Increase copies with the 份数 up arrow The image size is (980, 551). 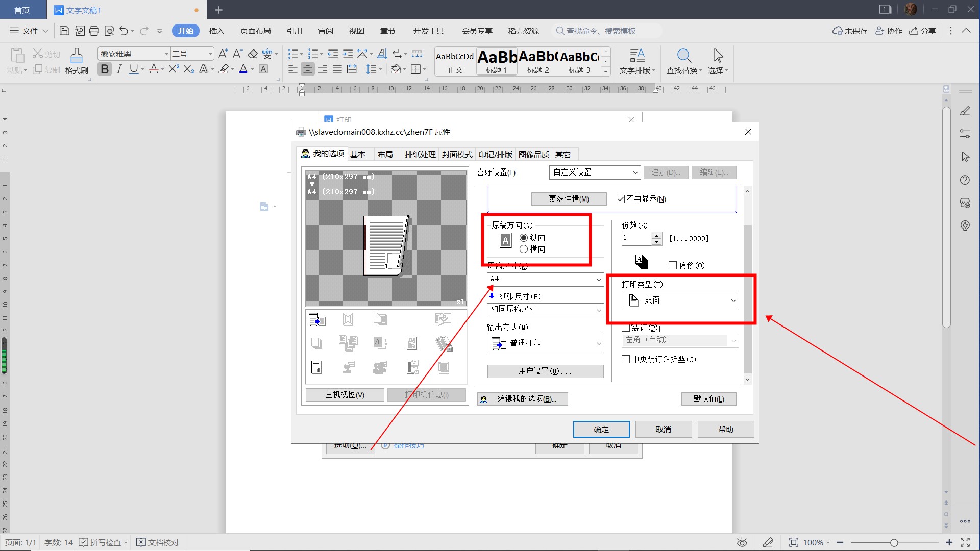click(656, 235)
